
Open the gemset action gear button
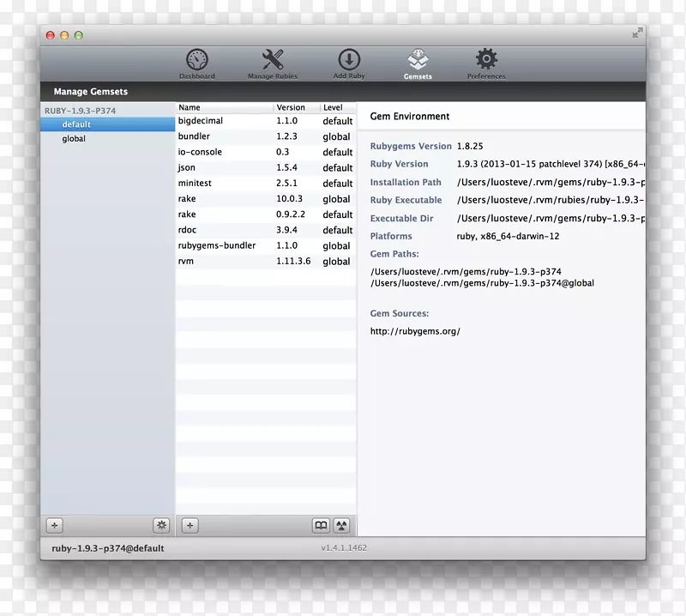click(161, 525)
